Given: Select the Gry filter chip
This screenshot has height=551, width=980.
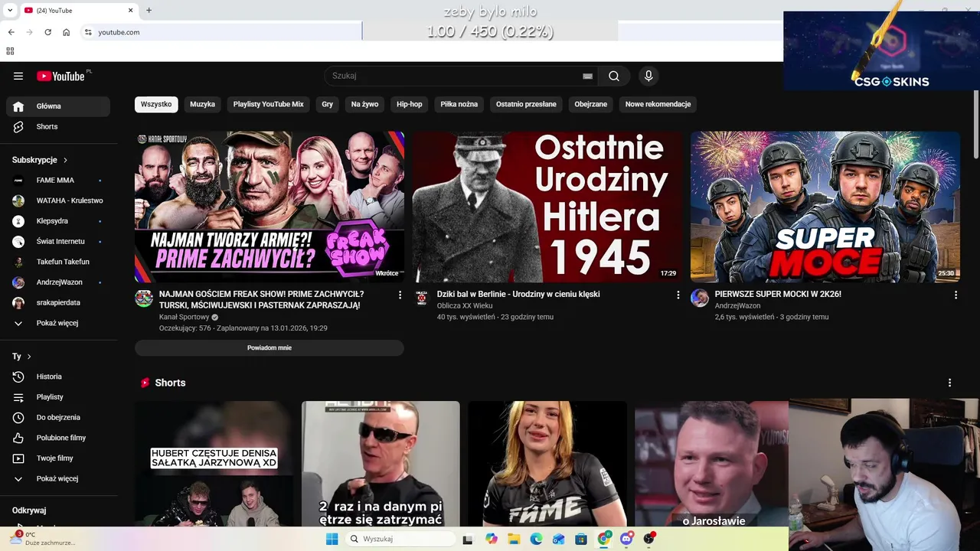Looking at the screenshot, I should 328,104.
